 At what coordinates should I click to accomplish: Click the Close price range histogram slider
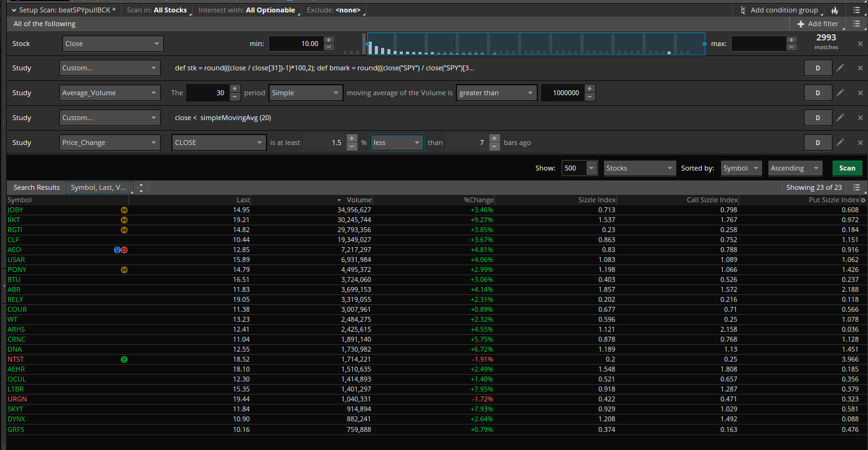pos(535,44)
